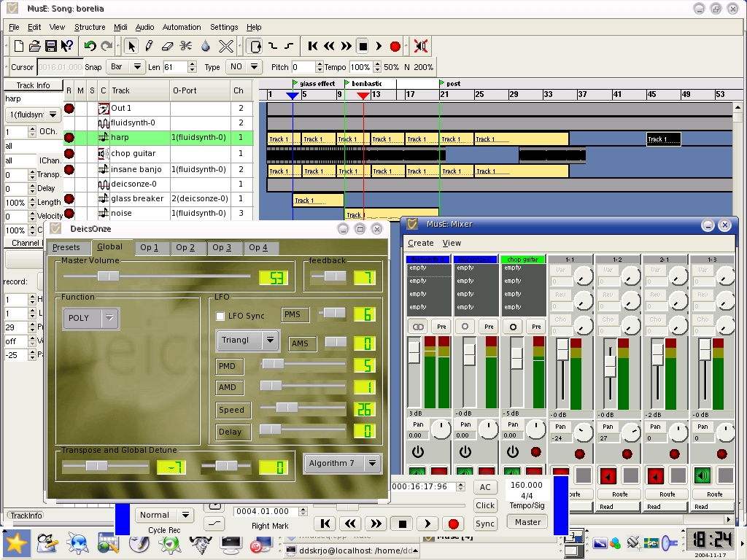Toggle record arm on harp track
Screen dimensions: 747x560
[69, 137]
